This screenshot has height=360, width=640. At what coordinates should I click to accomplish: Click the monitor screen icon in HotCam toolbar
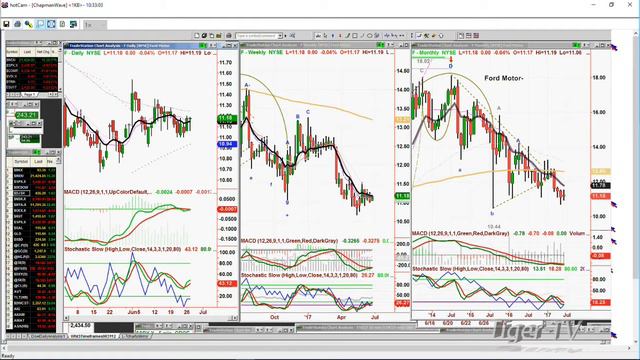(x=73, y=24)
